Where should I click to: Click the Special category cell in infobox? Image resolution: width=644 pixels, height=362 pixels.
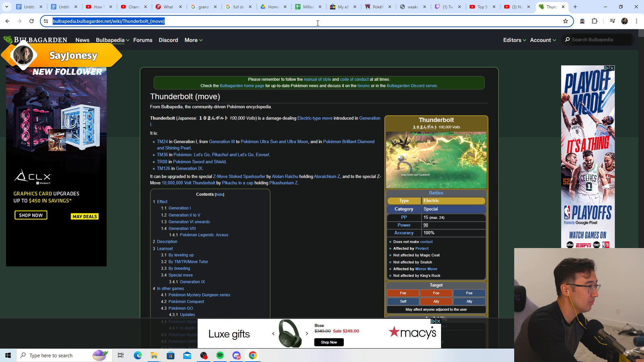(453, 209)
